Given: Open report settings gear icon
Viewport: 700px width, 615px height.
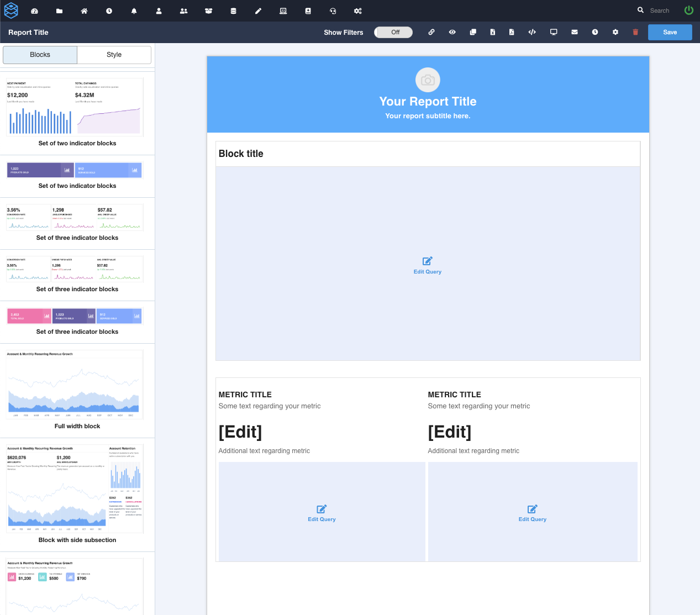Looking at the screenshot, I should pyautogui.click(x=615, y=32).
